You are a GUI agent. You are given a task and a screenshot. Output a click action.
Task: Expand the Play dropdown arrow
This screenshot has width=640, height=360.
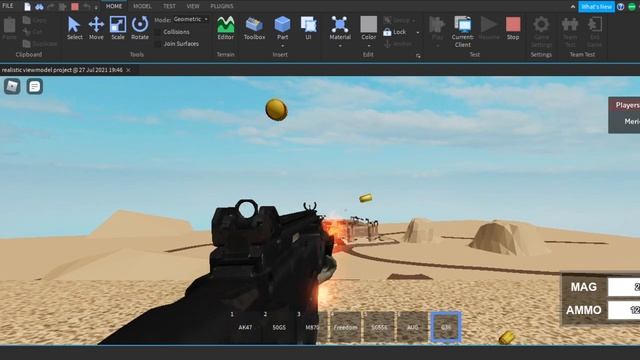437,46
